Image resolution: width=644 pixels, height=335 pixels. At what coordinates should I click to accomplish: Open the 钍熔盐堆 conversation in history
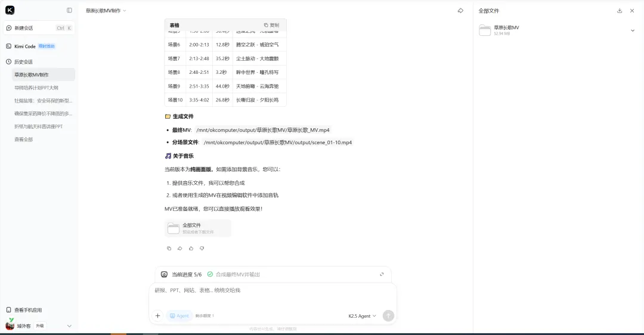(x=43, y=101)
